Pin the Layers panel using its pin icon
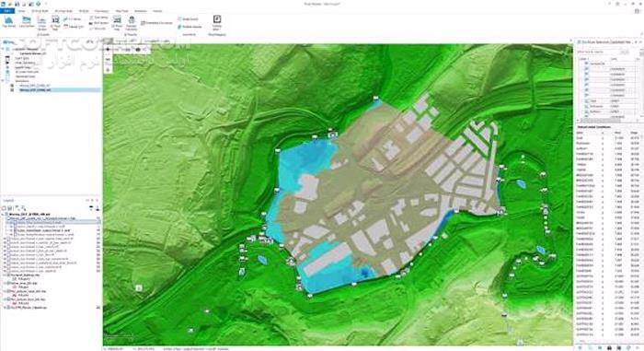The image size is (644, 351). coord(92,201)
